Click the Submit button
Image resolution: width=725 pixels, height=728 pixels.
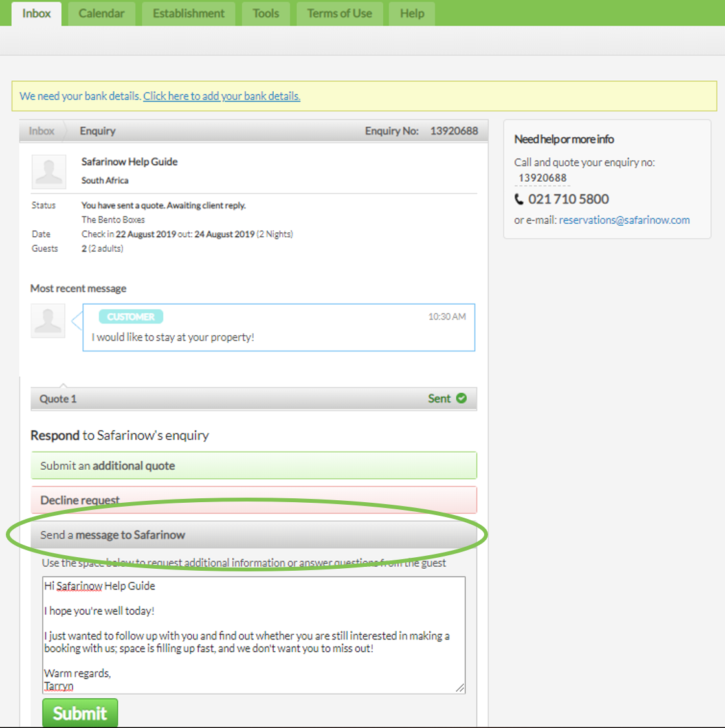click(x=80, y=712)
